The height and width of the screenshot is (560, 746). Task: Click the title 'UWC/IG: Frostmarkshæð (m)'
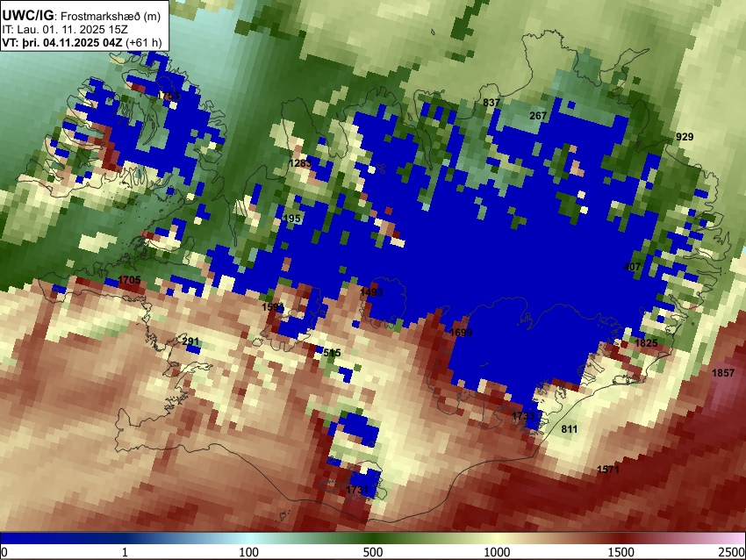[x=82, y=16]
